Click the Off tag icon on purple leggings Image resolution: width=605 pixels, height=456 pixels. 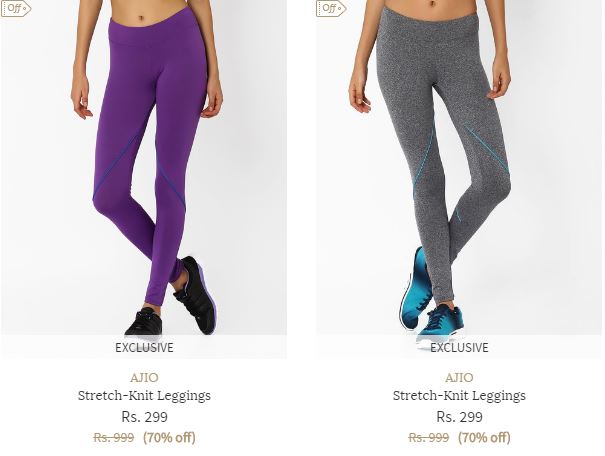pos(15,8)
